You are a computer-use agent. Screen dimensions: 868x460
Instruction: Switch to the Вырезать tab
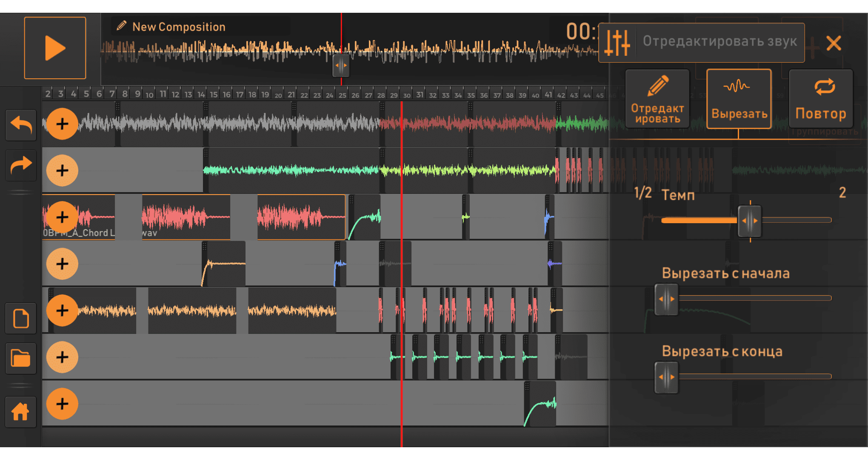pyautogui.click(x=739, y=99)
